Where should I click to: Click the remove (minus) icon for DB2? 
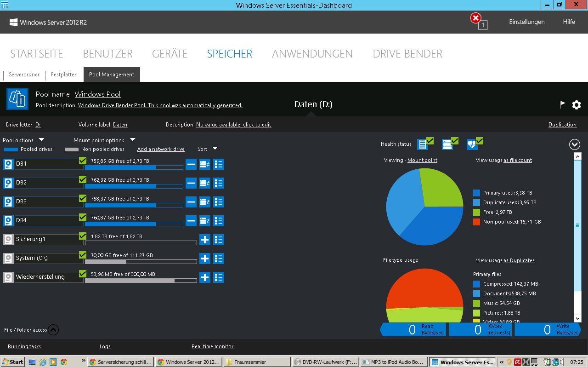click(x=191, y=183)
